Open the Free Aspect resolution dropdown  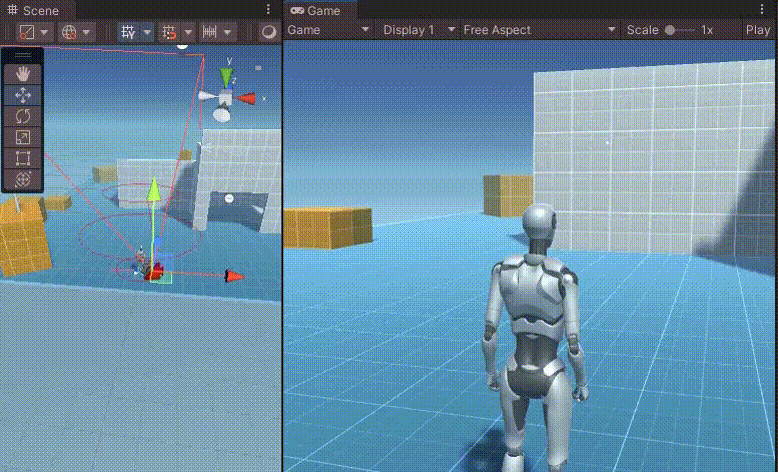click(539, 30)
